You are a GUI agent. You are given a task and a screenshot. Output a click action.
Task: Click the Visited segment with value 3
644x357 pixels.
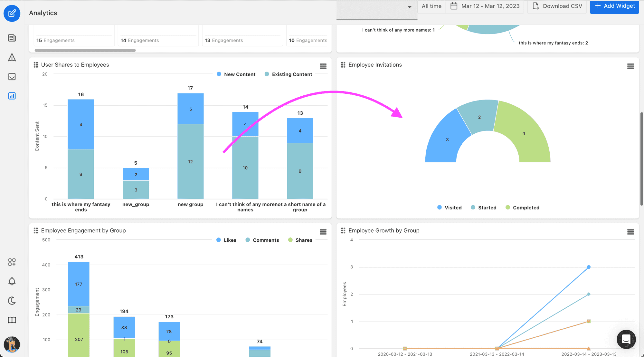coord(447,140)
